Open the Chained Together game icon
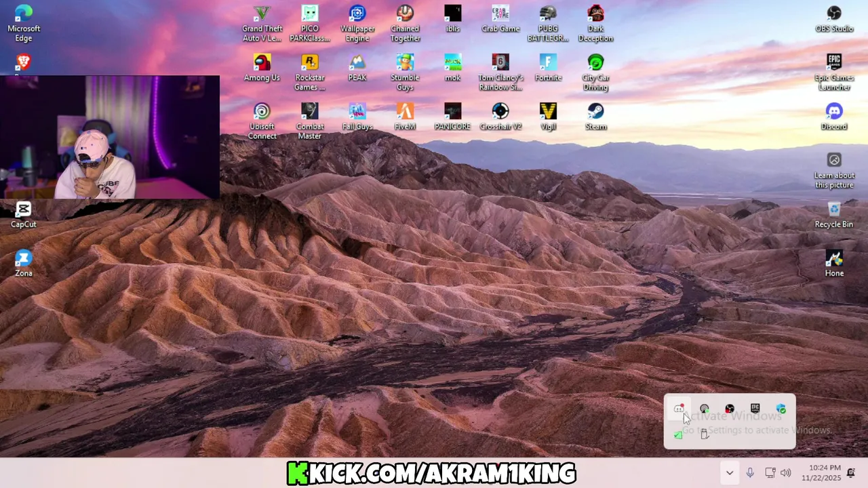 [x=405, y=23]
